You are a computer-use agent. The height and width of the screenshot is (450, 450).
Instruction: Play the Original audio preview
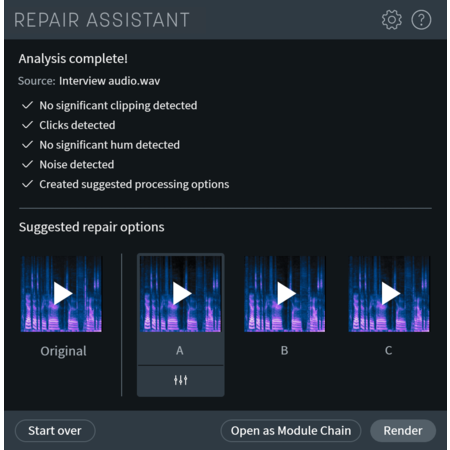pyautogui.click(x=62, y=294)
